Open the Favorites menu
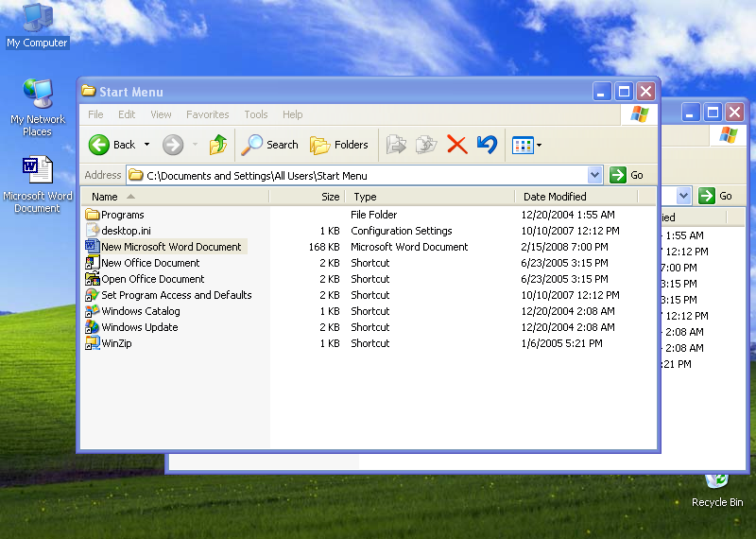 208,114
